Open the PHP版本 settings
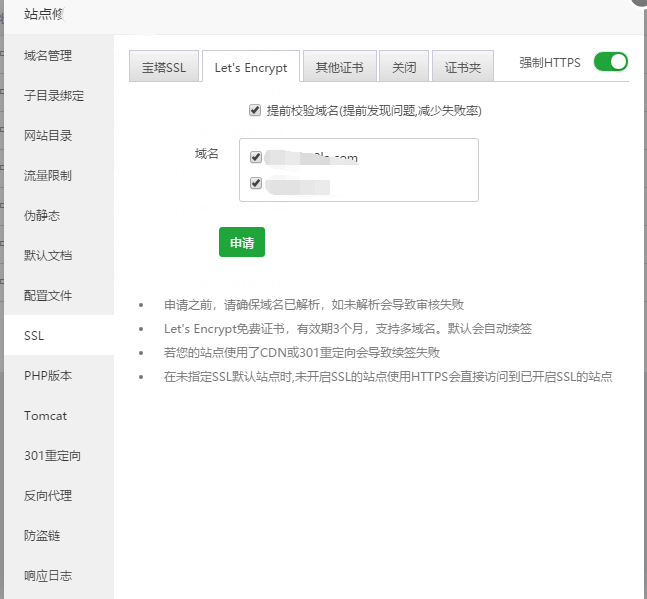This screenshot has height=599, width=647. pos(48,376)
